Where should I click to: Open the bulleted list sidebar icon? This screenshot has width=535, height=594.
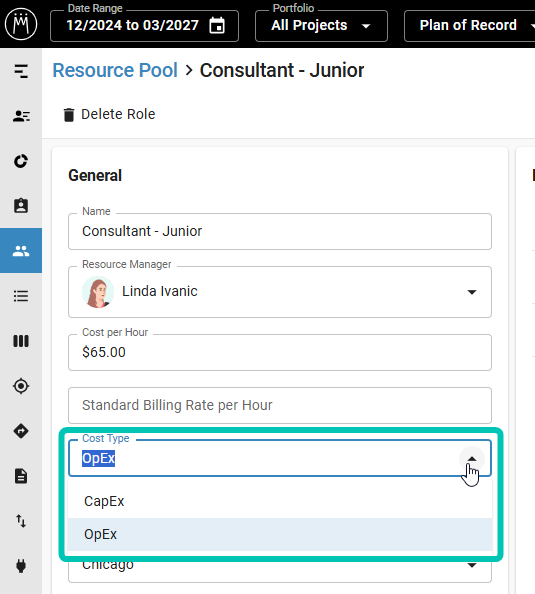21,296
